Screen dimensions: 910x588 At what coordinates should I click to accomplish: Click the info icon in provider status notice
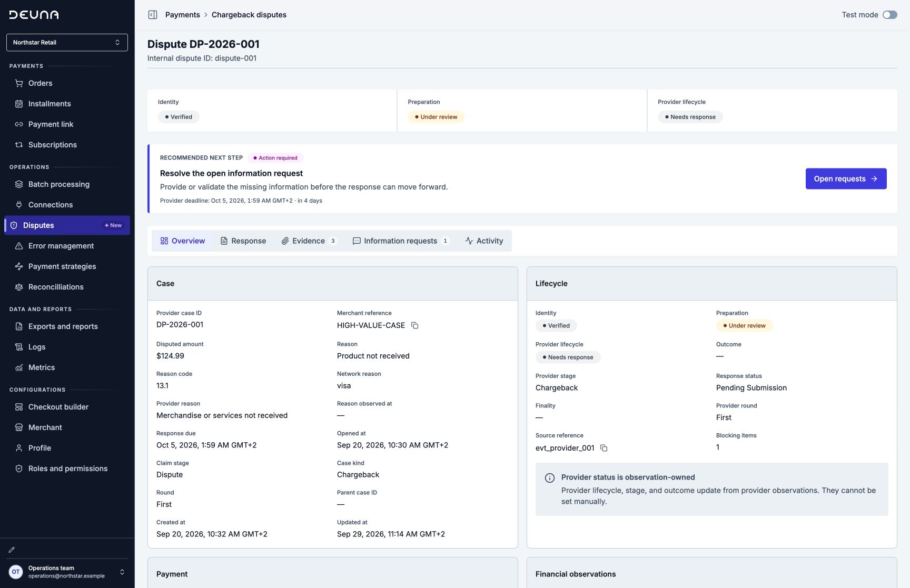pyautogui.click(x=550, y=478)
